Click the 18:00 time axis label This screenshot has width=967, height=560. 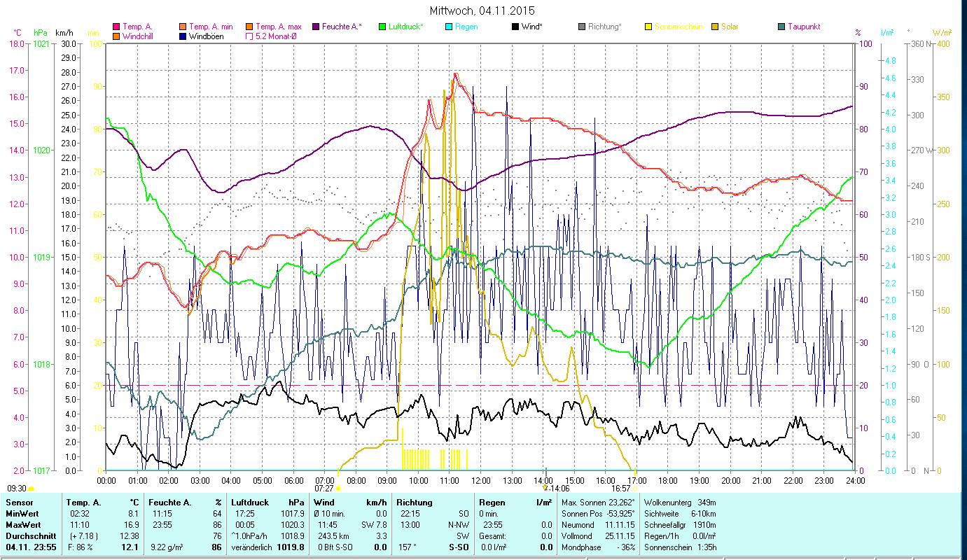pos(668,481)
